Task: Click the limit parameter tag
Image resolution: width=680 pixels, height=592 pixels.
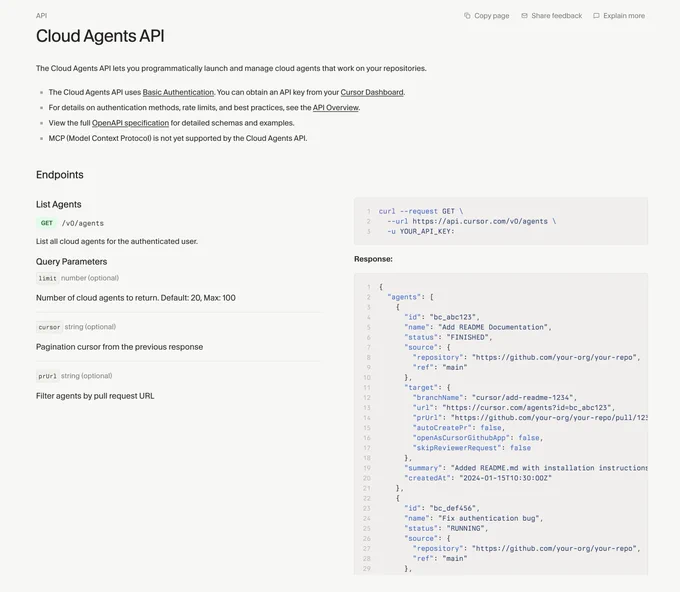Action: pos(47,278)
